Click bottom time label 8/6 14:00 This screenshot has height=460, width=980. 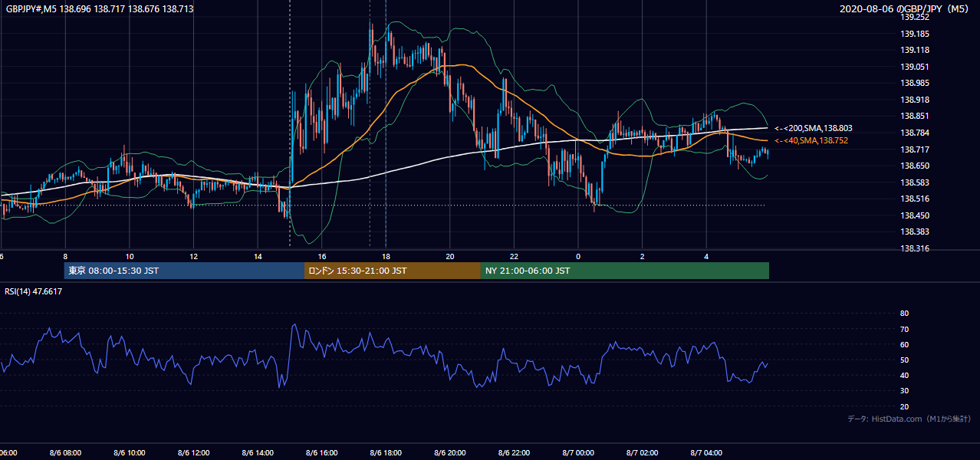click(x=258, y=453)
